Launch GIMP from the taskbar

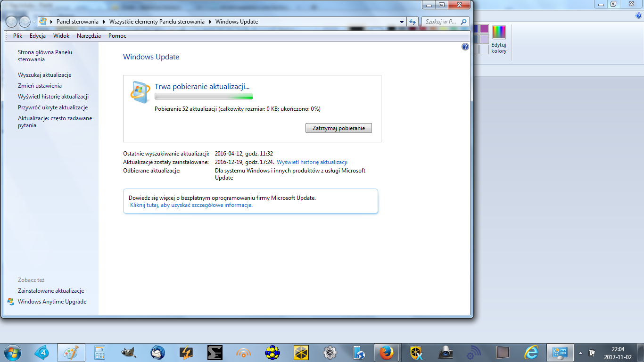click(x=128, y=353)
